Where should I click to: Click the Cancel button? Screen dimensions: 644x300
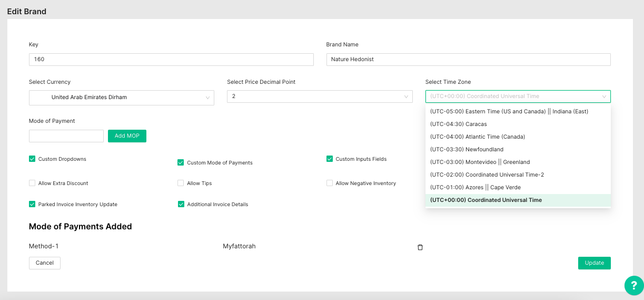[x=45, y=263]
